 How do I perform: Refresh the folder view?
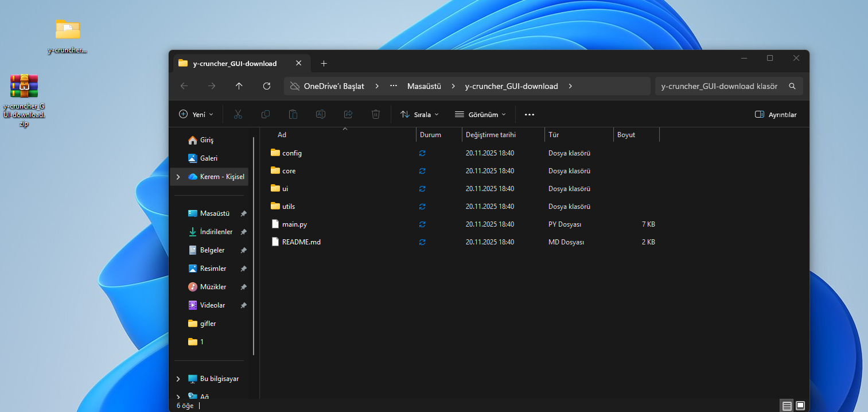[x=267, y=86]
